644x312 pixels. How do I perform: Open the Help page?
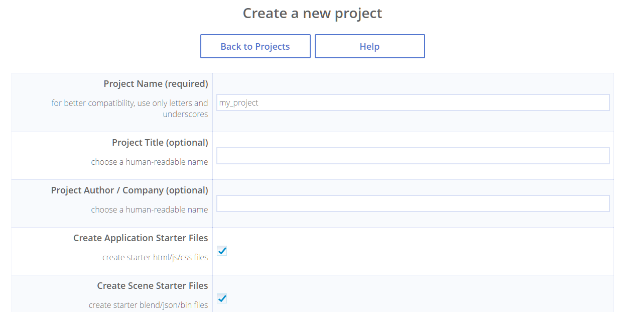tap(369, 46)
